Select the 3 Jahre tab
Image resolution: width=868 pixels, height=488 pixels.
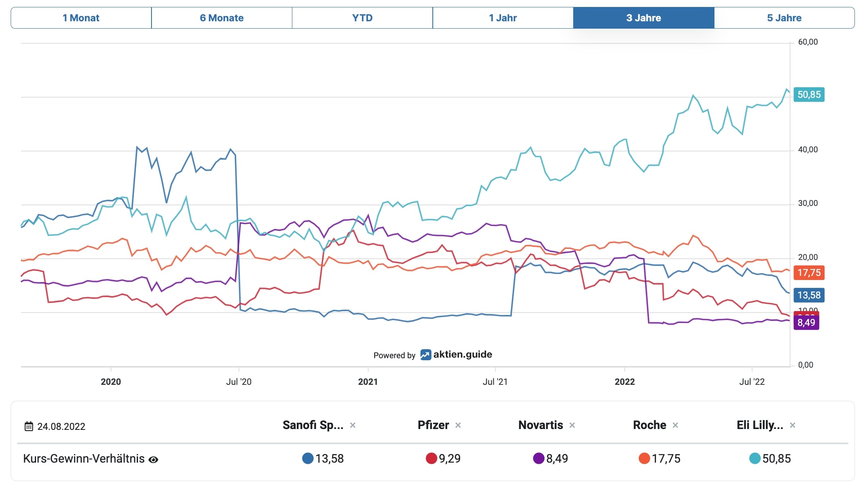pos(644,18)
